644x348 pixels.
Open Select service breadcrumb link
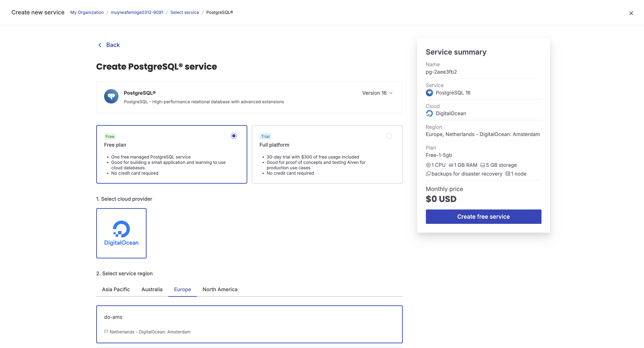click(x=184, y=13)
